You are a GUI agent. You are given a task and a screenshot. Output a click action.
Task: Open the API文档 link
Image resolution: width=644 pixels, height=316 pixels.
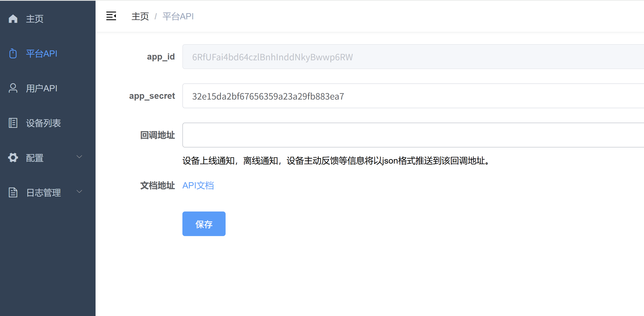[198, 185]
